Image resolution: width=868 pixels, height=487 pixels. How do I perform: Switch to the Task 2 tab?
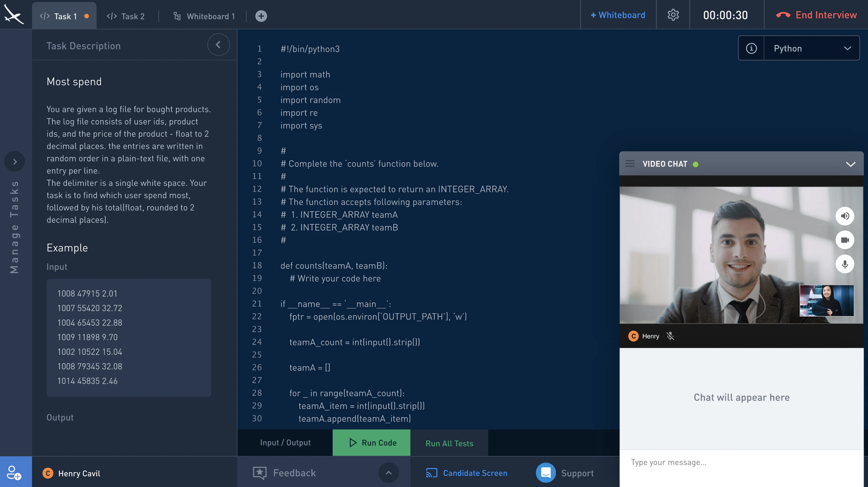tap(126, 16)
